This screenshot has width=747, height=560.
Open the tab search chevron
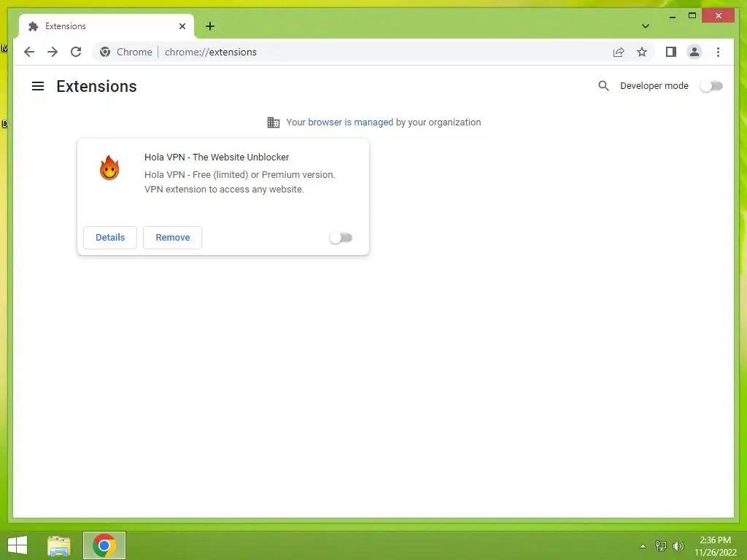pos(645,26)
